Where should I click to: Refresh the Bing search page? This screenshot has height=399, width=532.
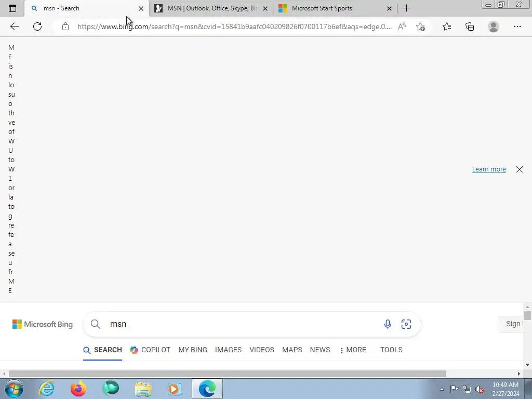click(x=37, y=26)
